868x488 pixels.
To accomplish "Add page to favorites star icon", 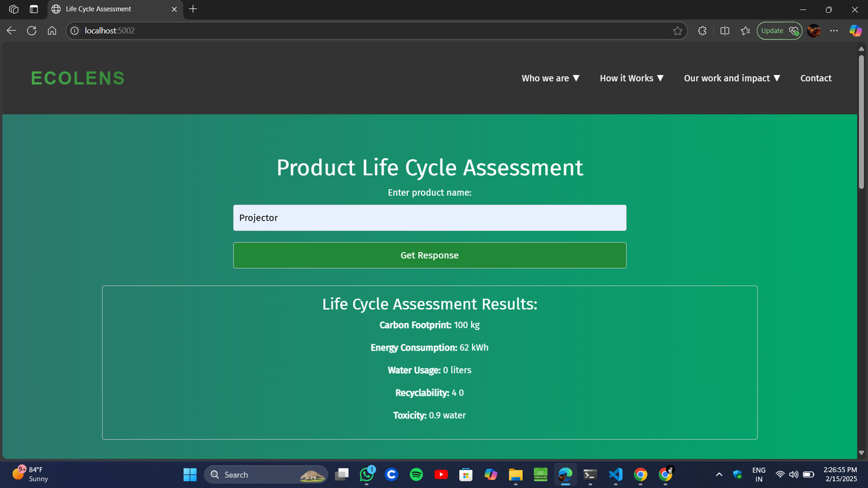I will click(x=677, y=31).
